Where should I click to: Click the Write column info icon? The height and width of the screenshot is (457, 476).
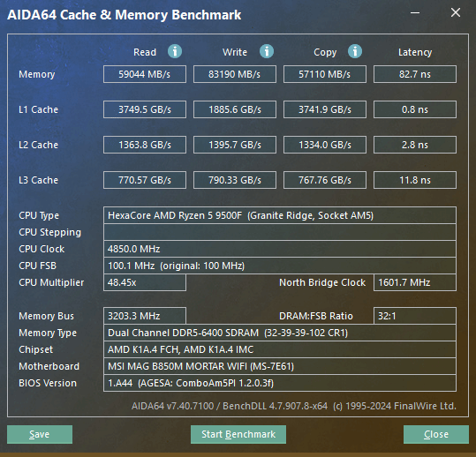267,51
